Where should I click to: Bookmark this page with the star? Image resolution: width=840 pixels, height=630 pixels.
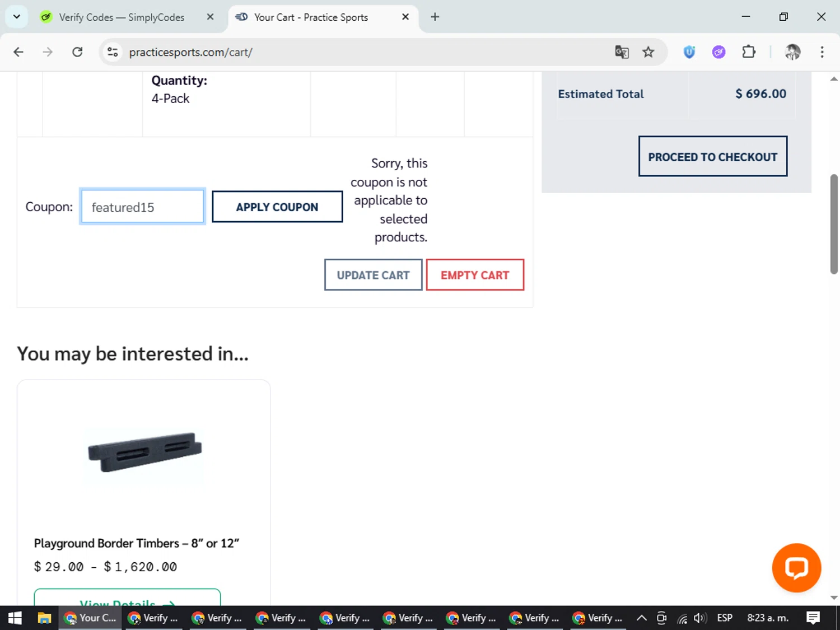(x=648, y=52)
